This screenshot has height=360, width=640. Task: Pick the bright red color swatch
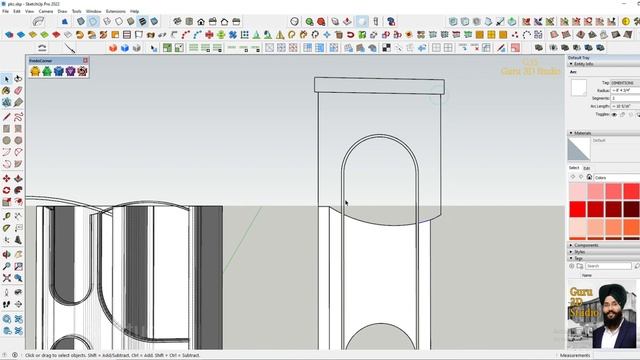pyautogui.click(x=578, y=209)
